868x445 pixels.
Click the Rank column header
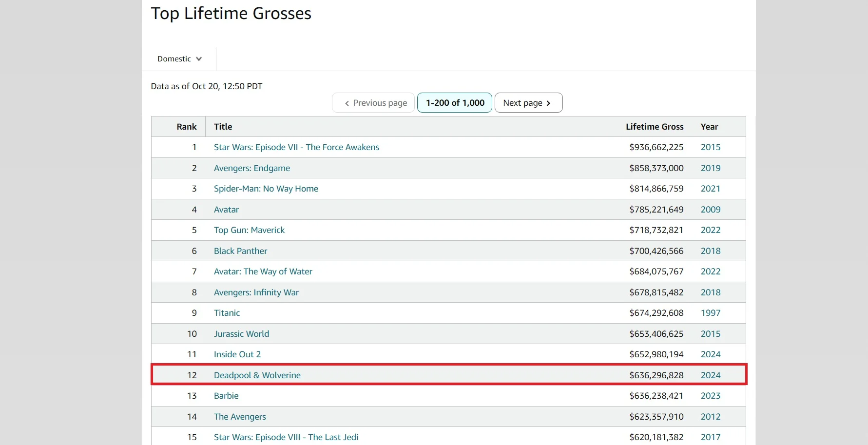[x=187, y=127]
